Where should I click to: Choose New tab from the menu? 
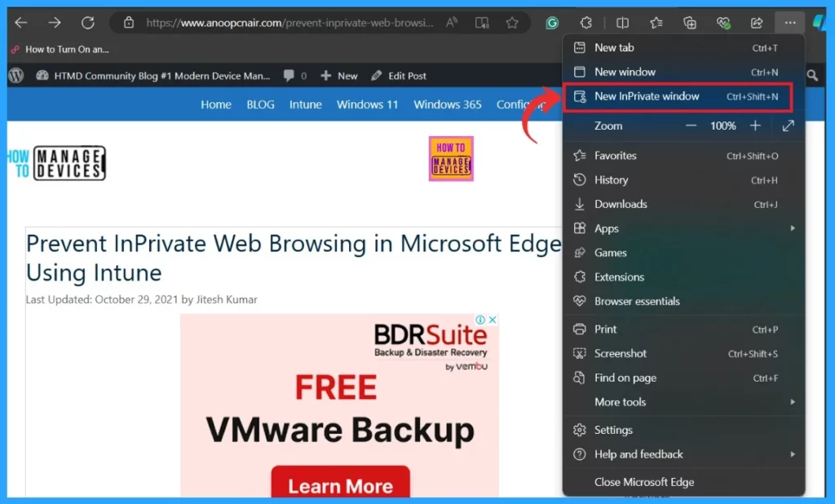[x=684, y=48]
